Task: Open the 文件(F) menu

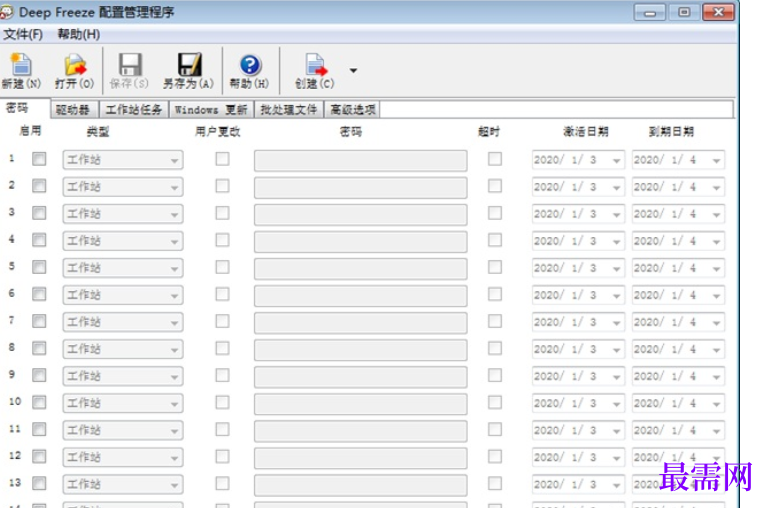Action: tap(23, 34)
